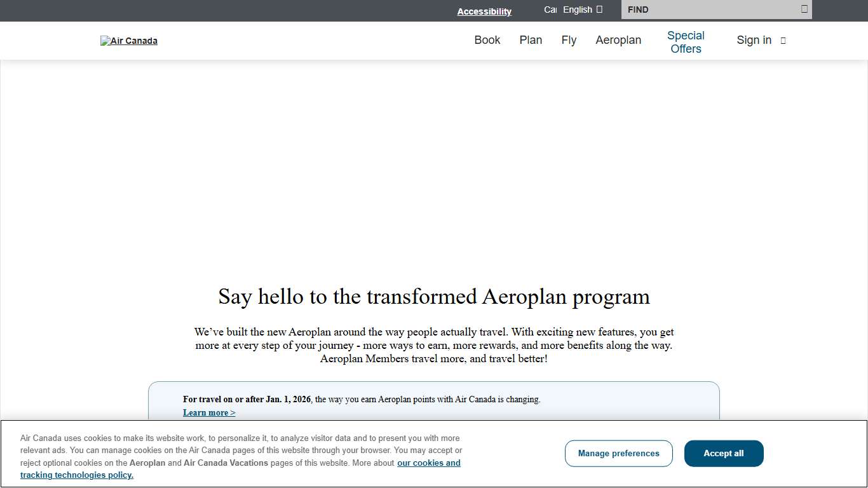
Task: Open the Fly menu
Action: pyautogui.click(x=569, y=40)
